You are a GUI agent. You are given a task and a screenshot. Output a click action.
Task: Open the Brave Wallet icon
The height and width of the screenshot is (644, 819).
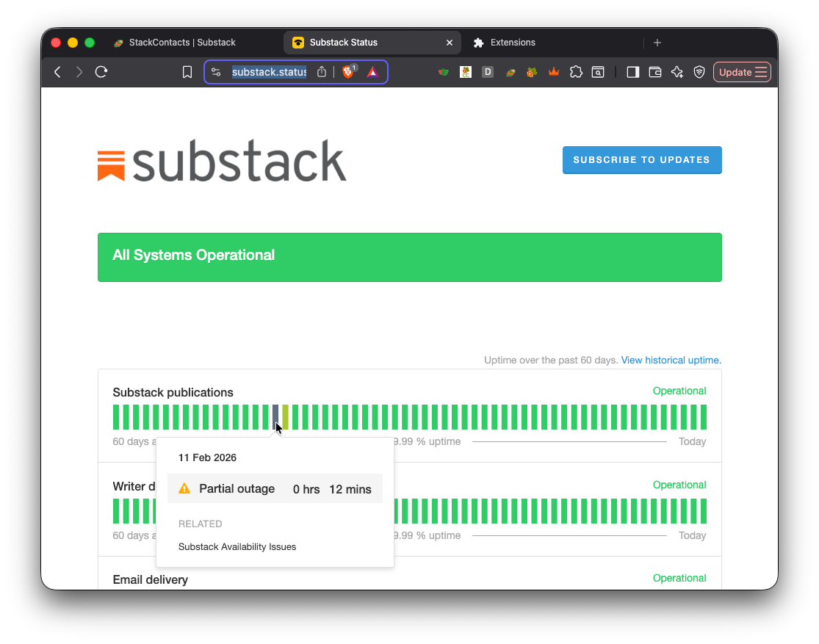(655, 72)
